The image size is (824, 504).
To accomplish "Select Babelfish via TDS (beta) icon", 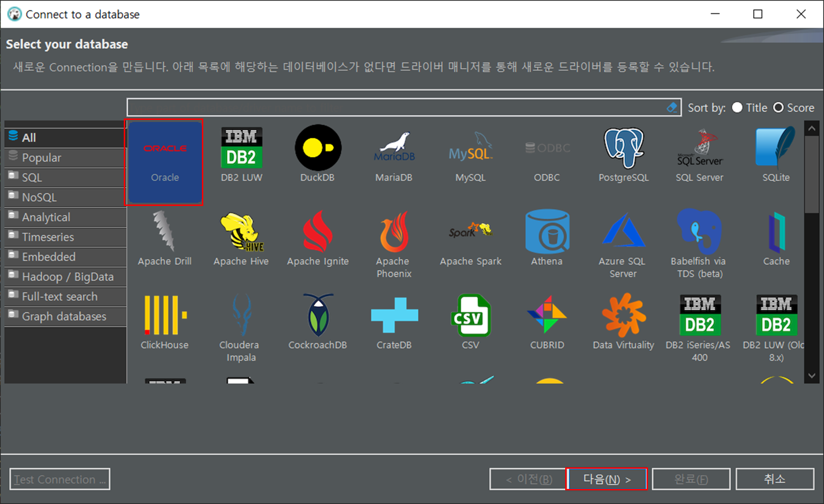I will point(699,231).
